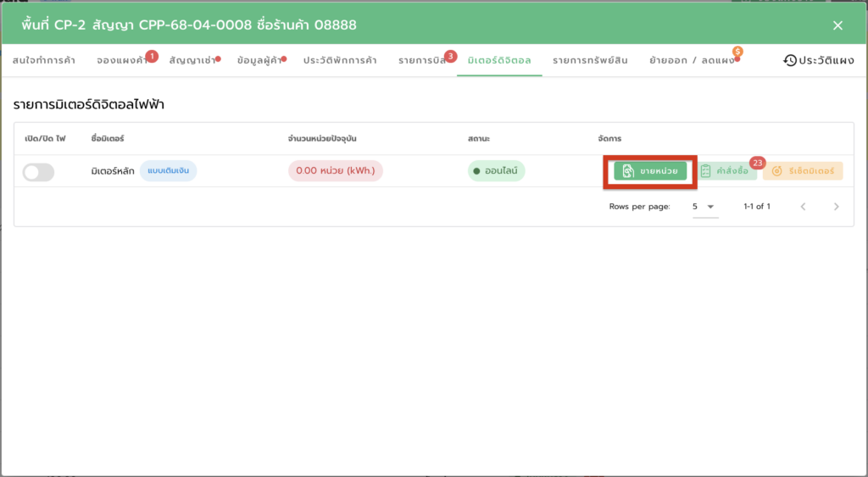Open the คำสั่งซื้อ orders button
Viewport: 868px width, 477px height.
click(726, 171)
